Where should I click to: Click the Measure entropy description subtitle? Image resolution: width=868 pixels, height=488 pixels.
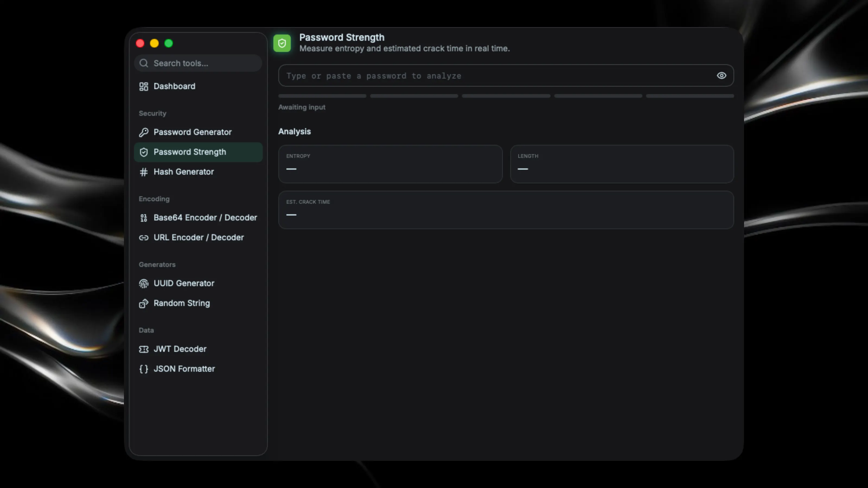[404, 49]
